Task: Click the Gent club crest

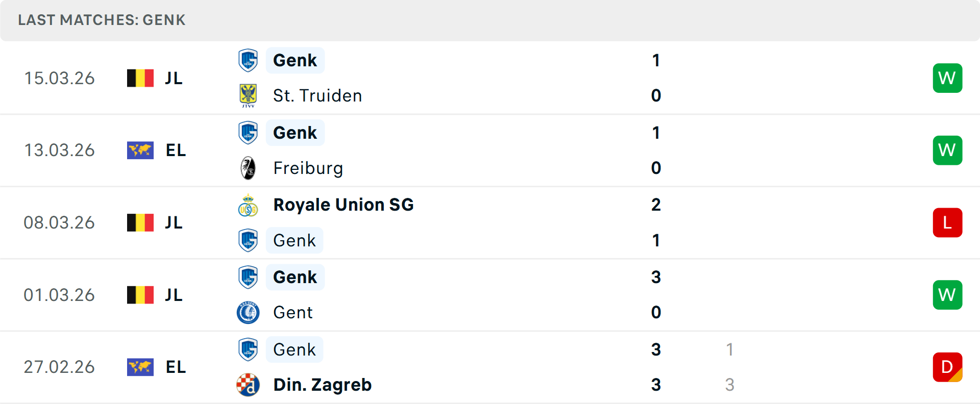Action: [248, 312]
